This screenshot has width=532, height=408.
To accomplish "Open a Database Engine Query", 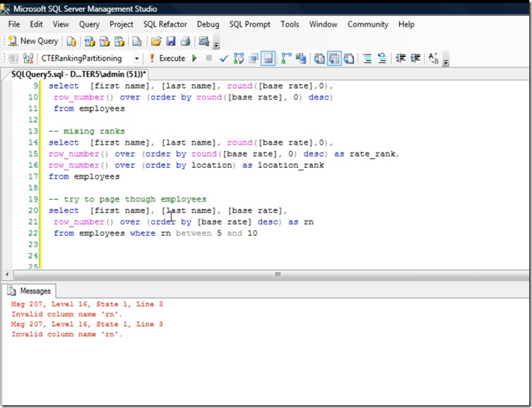I will click(x=71, y=42).
